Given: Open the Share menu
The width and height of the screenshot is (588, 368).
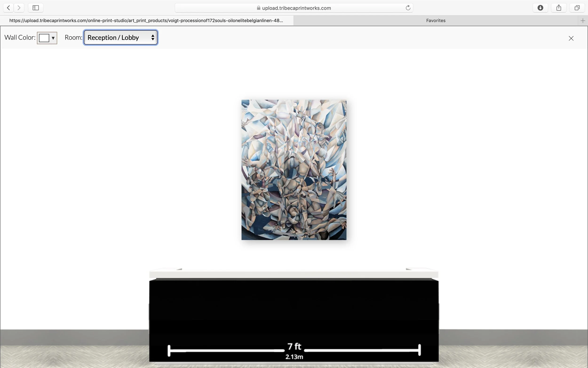Looking at the screenshot, I should pos(559,8).
